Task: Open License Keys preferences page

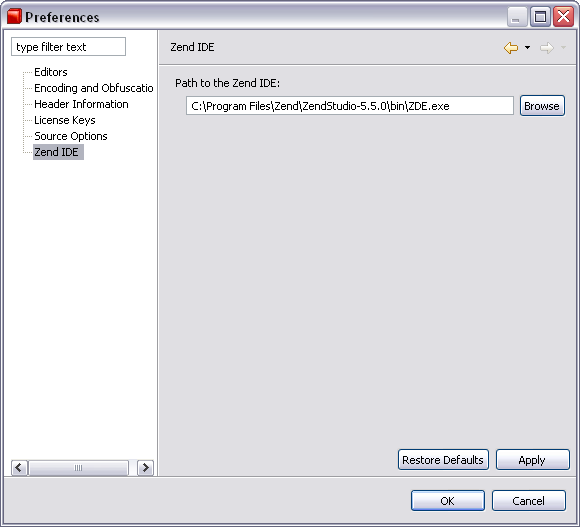Action: (x=65, y=120)
